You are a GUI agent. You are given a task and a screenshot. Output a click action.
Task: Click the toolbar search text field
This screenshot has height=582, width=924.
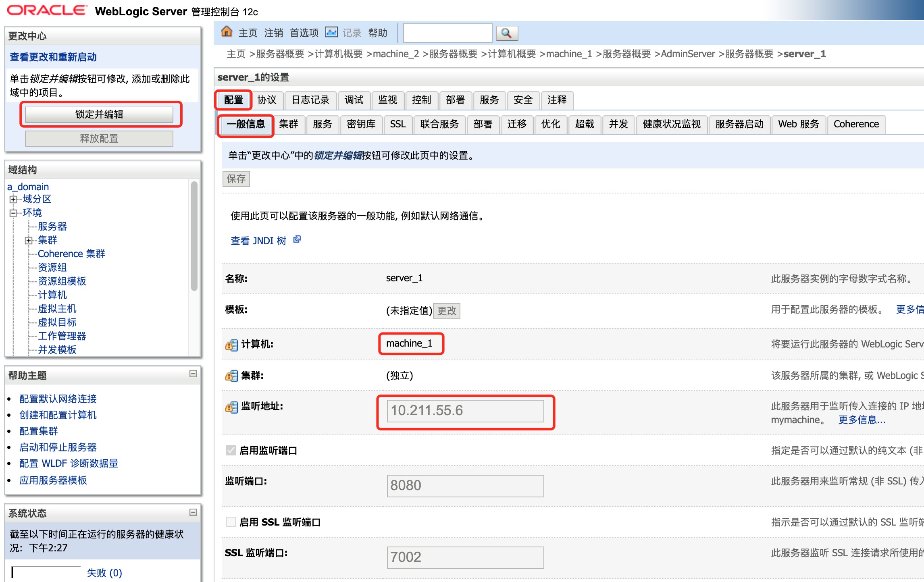pos(447,33)
